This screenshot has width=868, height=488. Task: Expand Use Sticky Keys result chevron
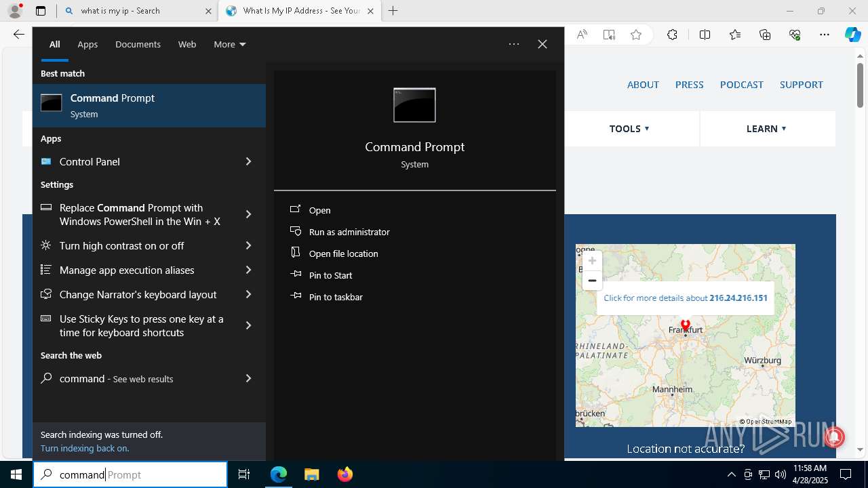tap(248, 325)
